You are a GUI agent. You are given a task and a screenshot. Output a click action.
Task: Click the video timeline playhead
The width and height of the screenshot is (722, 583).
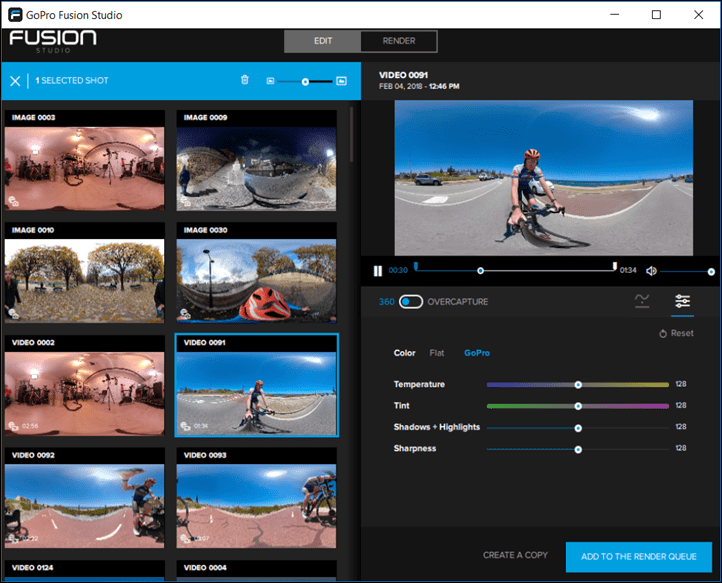point(480,271)
